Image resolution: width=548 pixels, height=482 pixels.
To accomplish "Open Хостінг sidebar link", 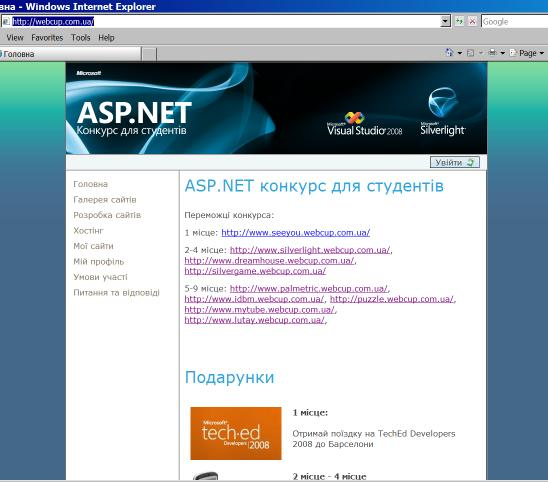I will [88, 231].
